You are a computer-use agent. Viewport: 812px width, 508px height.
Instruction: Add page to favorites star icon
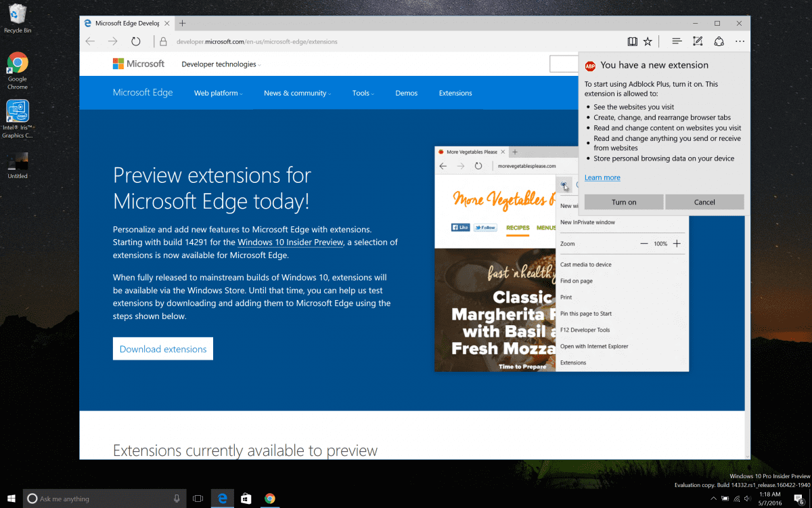pos(648,41)
